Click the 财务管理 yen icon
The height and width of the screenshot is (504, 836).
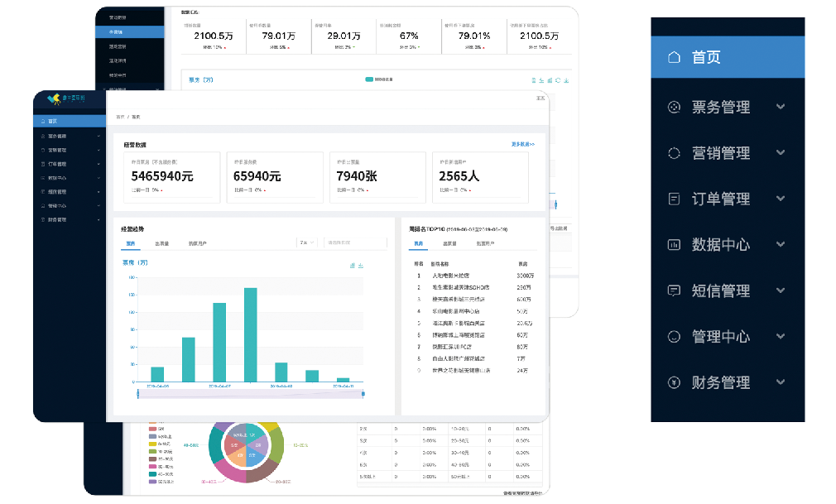click(674, 382)
